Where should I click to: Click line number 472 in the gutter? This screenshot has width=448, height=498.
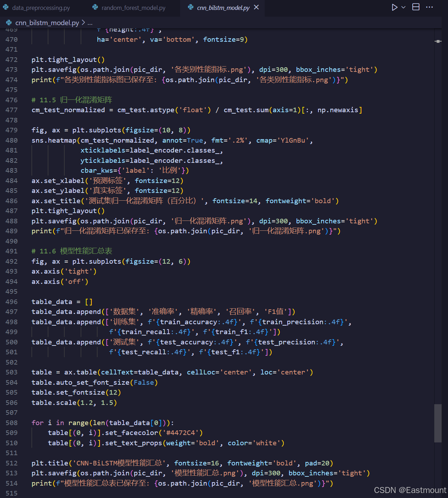click(11, 60)
